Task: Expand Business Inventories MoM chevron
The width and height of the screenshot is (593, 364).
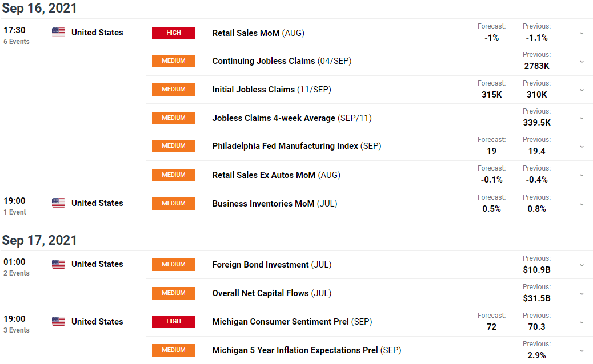Action: pyautogui.click(x=582, y=204)
